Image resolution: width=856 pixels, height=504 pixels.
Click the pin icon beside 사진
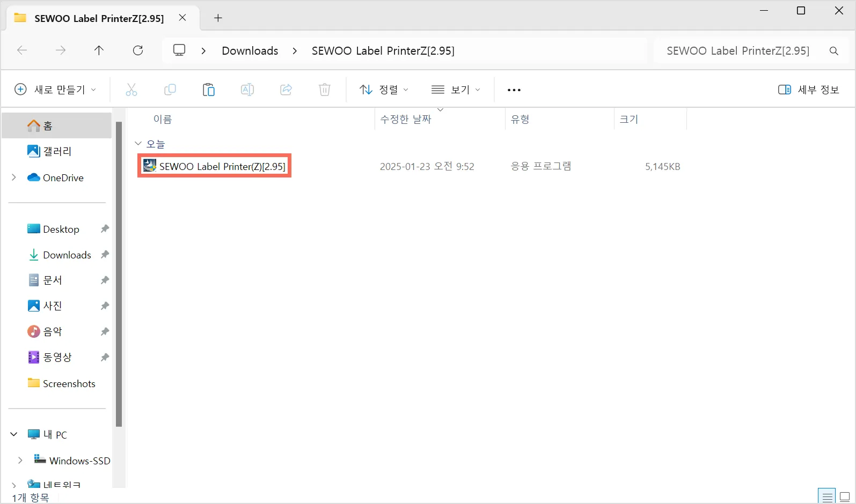pos(105,306)
